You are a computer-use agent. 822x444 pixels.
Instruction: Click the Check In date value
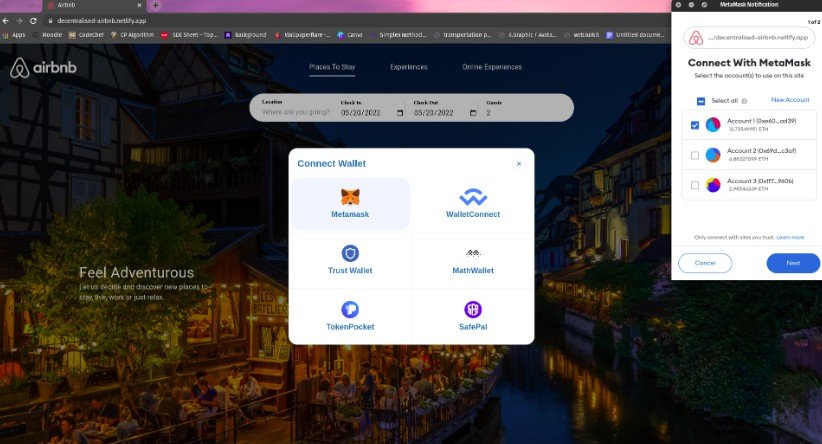pyautogui.click(x=361, y=113)
